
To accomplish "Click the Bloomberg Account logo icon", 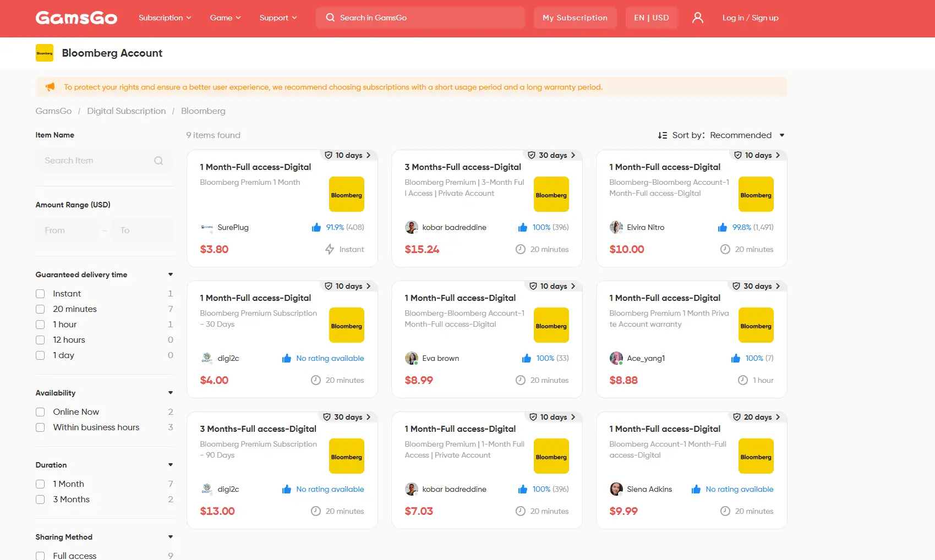I will (45, 53).
